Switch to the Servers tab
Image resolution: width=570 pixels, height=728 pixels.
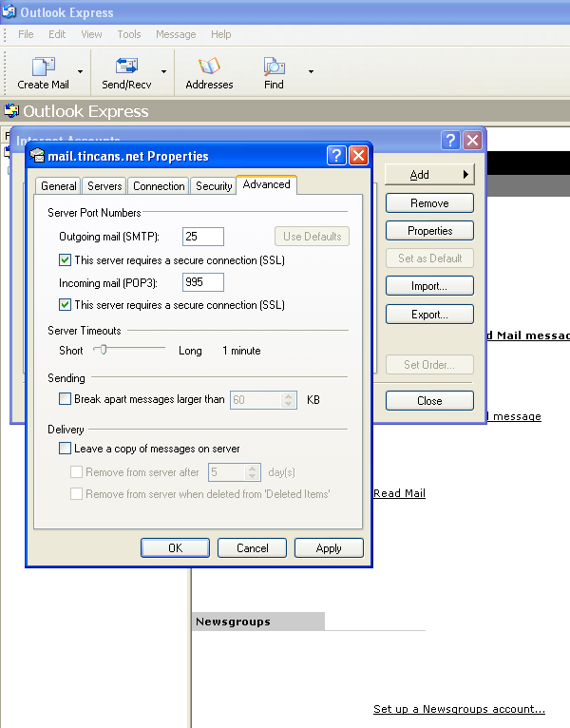tap(104, 186)
